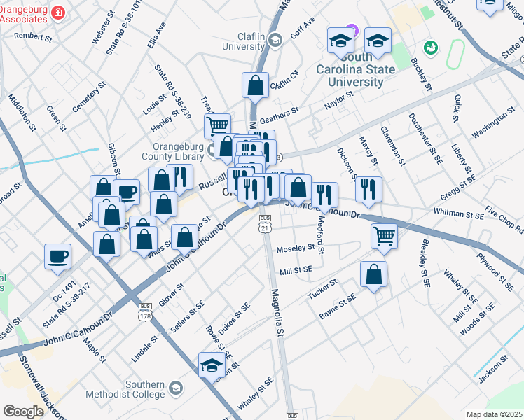The width and height of the screenshot is (524, 420).
Task: Click the Orangeburg Associates hospital icon
Action: click(58, 13)
